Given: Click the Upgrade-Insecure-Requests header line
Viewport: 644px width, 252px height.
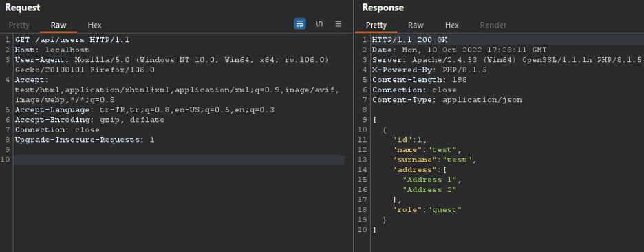Looking at the screenshot, I should 85,140.
